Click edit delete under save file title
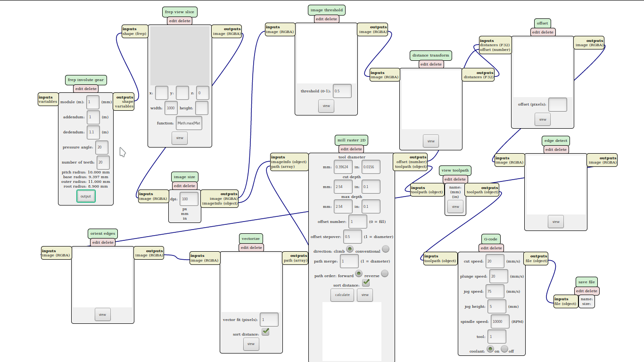This screenshot has width=644, height=362. [586, 291]
